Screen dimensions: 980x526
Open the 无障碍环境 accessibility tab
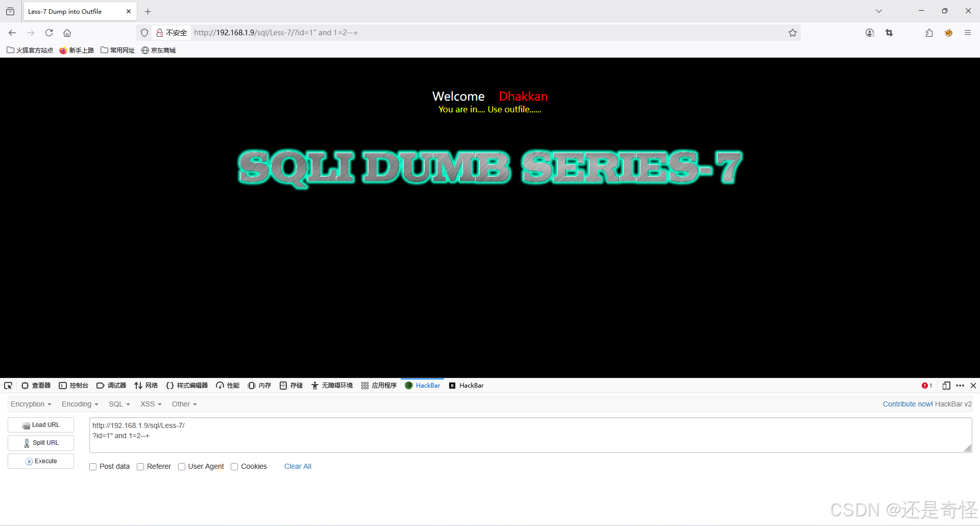point(332,386)
